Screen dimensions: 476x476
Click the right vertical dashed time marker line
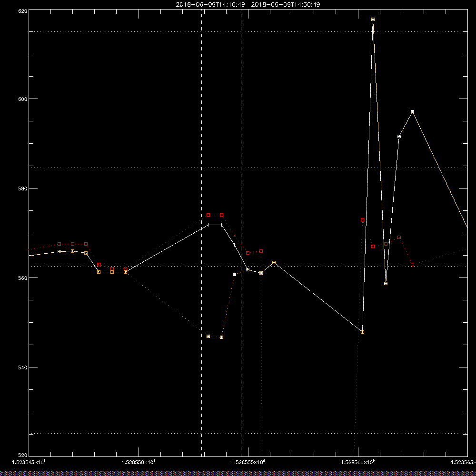click(x=241, y=233)
